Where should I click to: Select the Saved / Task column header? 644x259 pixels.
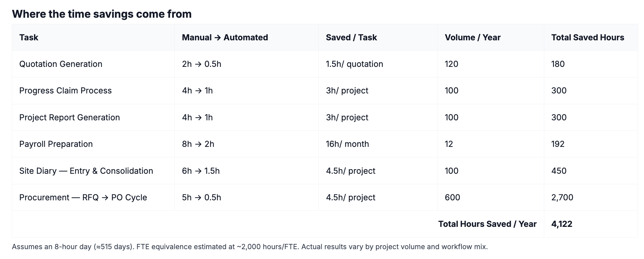point(351,37)
